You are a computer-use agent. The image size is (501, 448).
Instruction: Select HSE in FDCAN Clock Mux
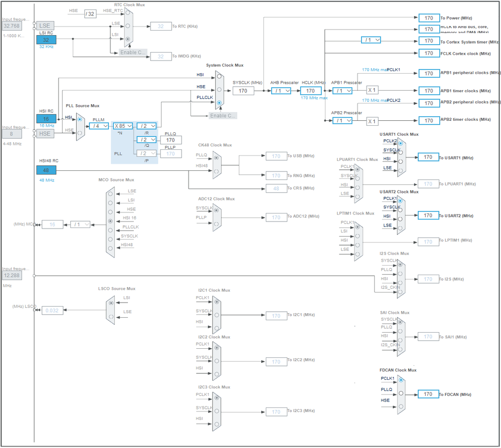401,406
